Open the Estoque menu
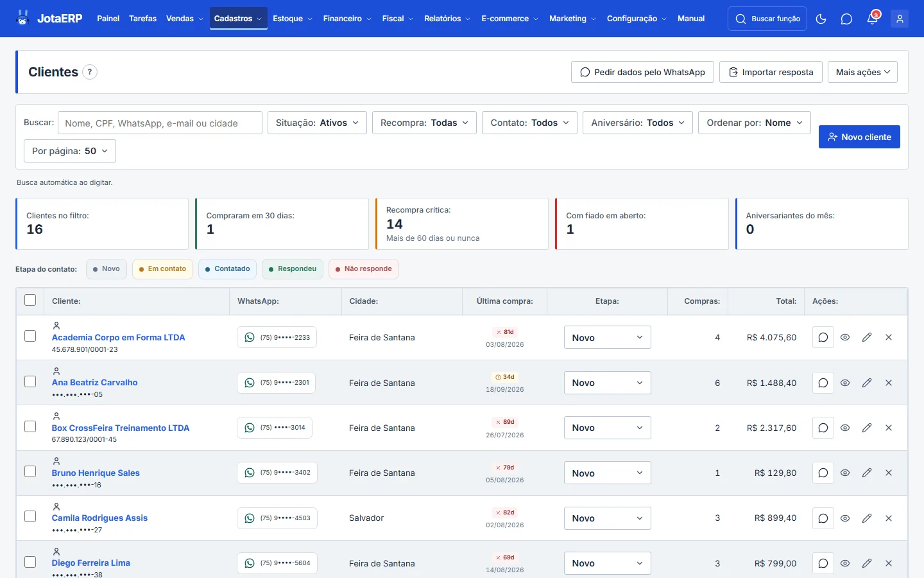This screenshot has width=924, height=578. coord(293,19)
